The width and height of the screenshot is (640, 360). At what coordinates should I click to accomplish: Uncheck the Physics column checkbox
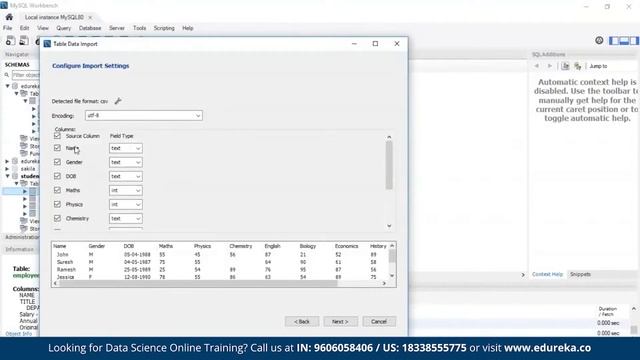click(x=57, y=204)
